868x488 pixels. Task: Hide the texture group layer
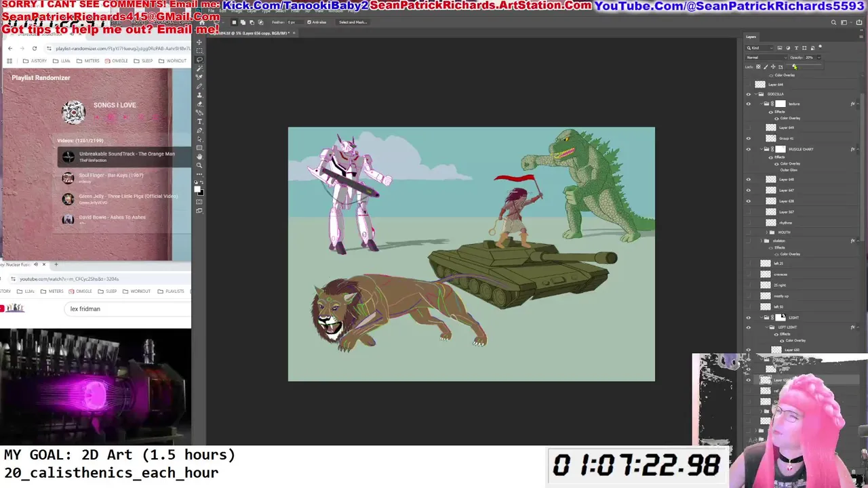coord(749,104)
